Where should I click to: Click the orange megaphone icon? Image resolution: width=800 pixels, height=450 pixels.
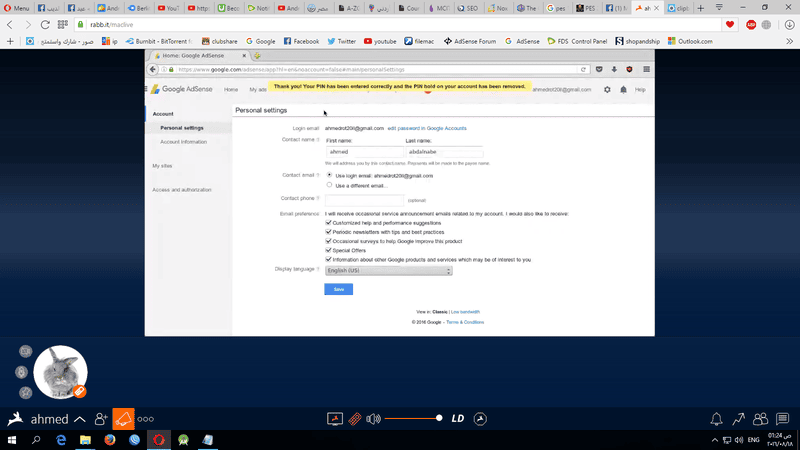pos(123,419)
